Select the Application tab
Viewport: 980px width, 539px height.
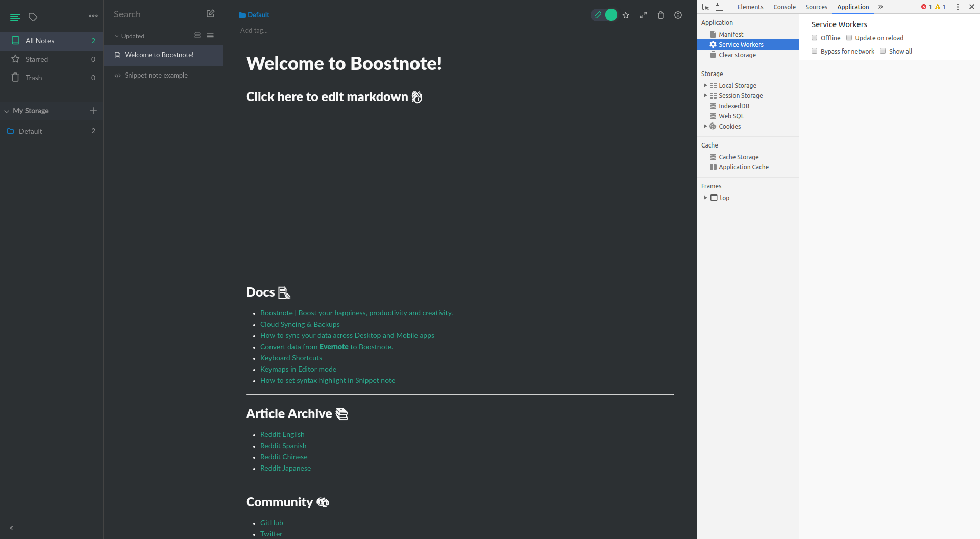click(x=853, y=7)
